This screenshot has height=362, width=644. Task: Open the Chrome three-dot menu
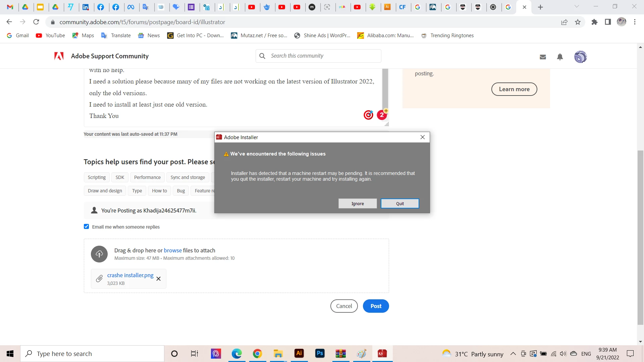(x=635, y=22)
